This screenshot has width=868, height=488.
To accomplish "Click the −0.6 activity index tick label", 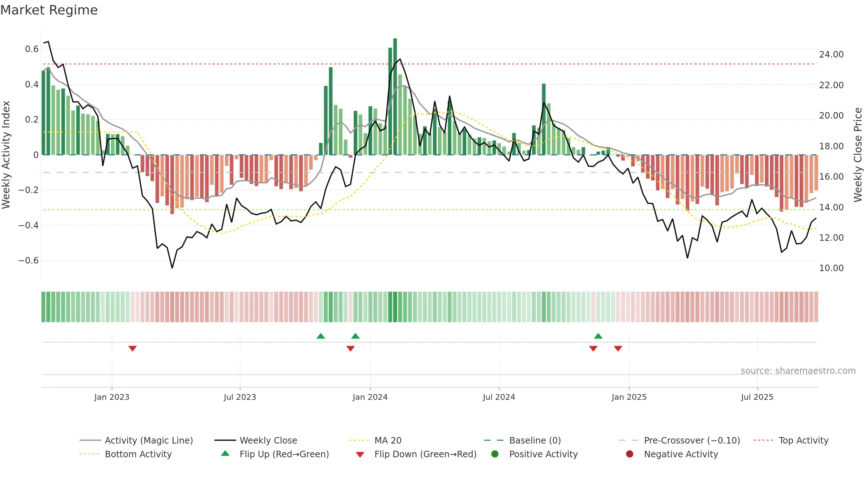I will pos(29,261).
